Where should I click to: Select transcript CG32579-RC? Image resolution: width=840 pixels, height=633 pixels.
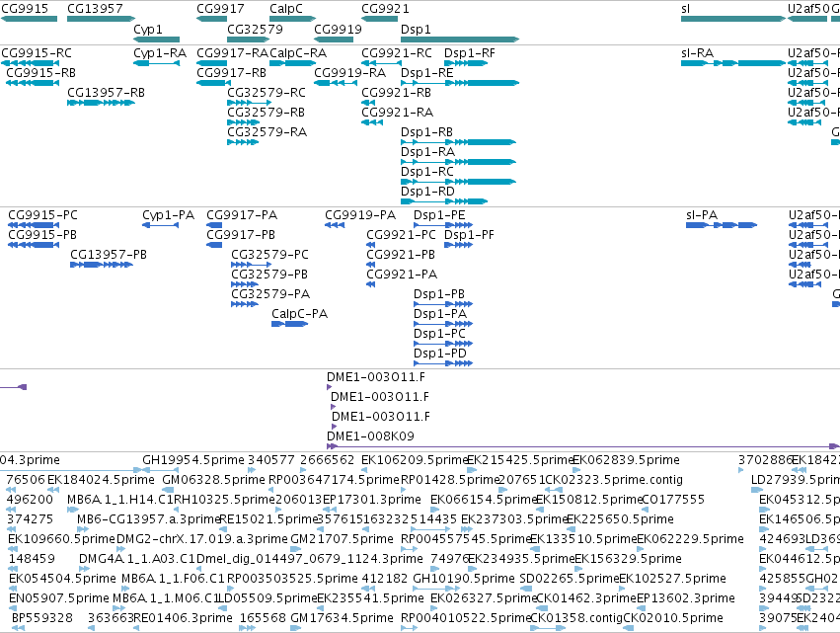(249, 103)
